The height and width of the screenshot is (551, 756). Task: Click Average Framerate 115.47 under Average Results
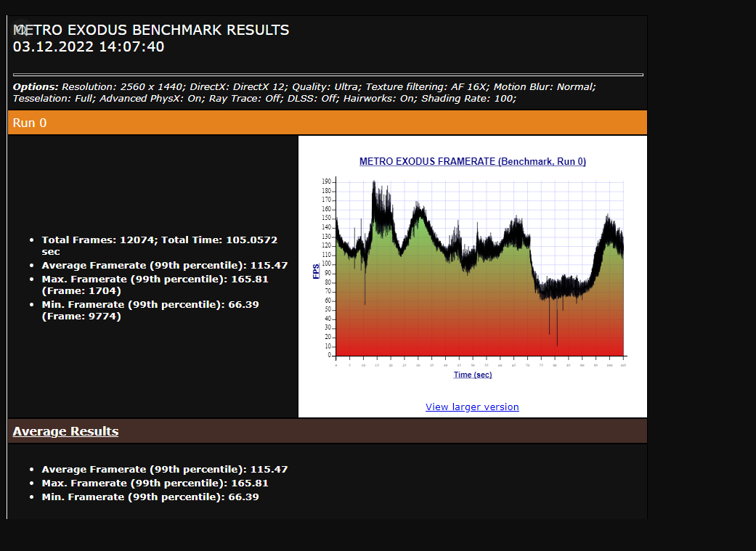164,469
